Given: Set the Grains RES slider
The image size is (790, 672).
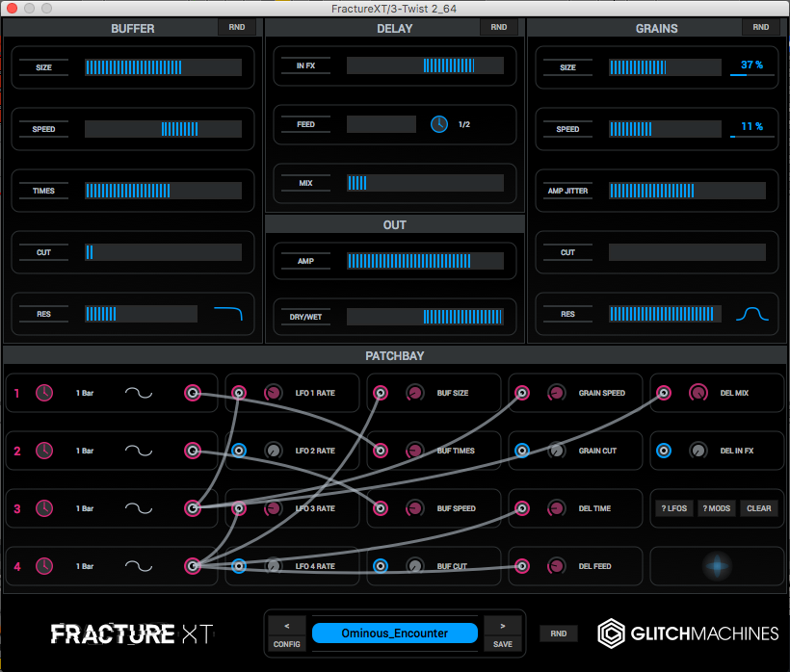Looking at the screenshot, I should [x=665, y=314].
